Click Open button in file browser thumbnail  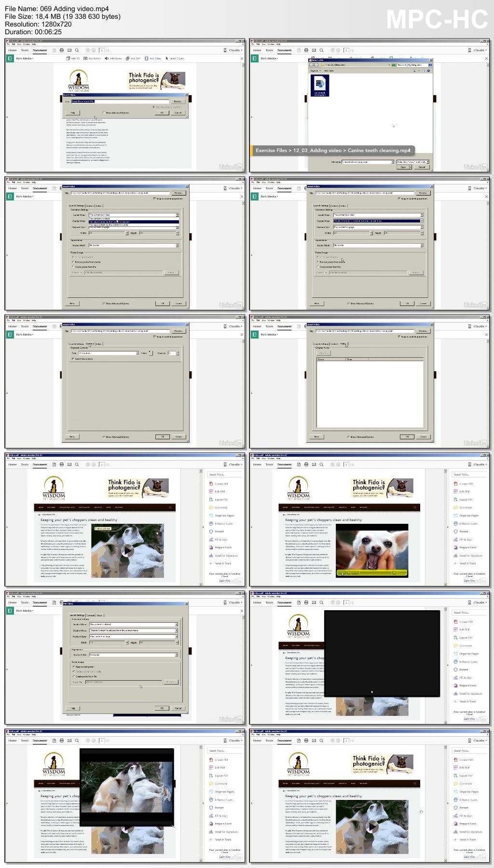click(404, 167)
